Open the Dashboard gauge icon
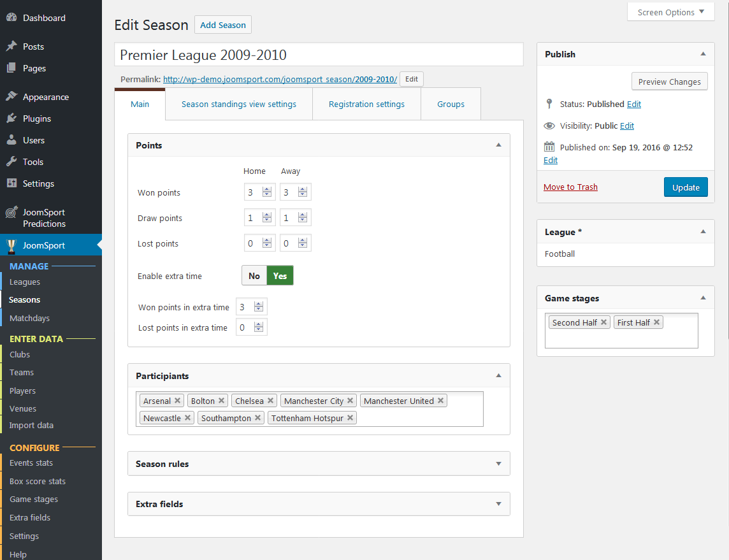The image size is (729, 560). (11, 18)
